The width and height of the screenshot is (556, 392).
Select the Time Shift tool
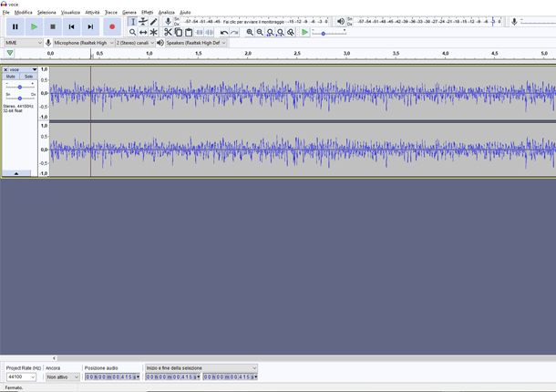tap(143, 32)
